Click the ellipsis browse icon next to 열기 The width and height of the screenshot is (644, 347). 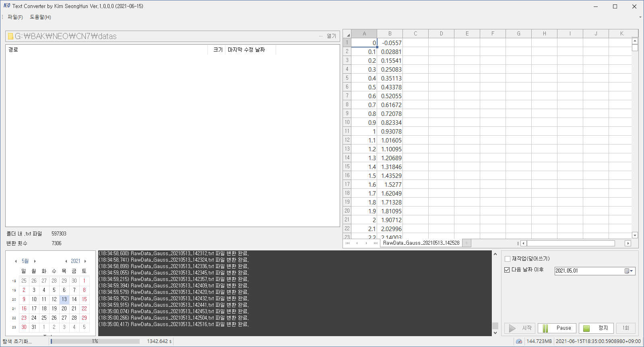(321, 36)
